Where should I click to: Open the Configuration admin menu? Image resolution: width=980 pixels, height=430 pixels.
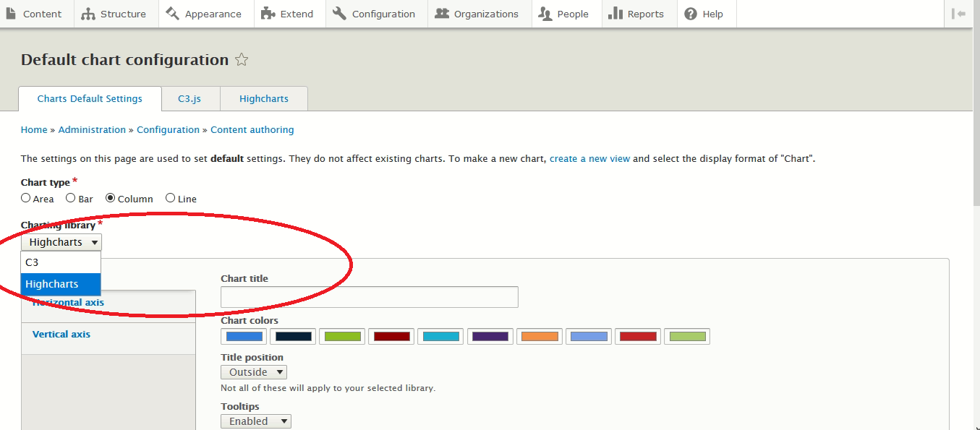375,14
